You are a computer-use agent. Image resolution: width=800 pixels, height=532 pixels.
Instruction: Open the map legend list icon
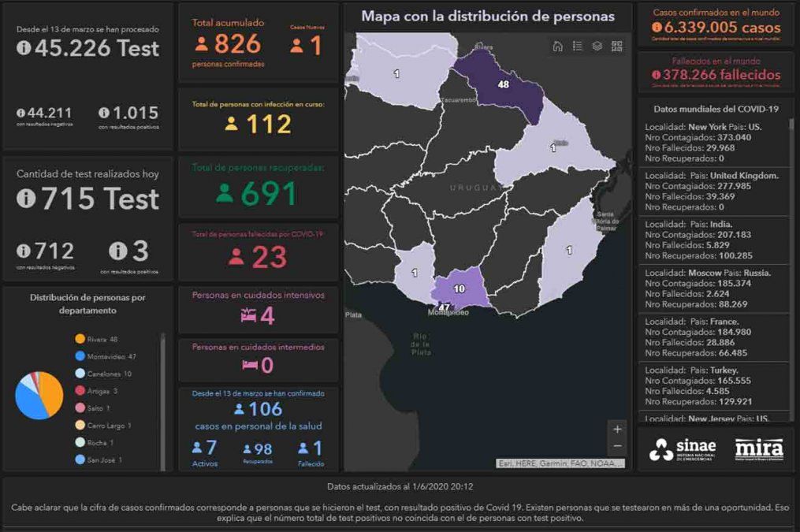[x=578, y=47]
